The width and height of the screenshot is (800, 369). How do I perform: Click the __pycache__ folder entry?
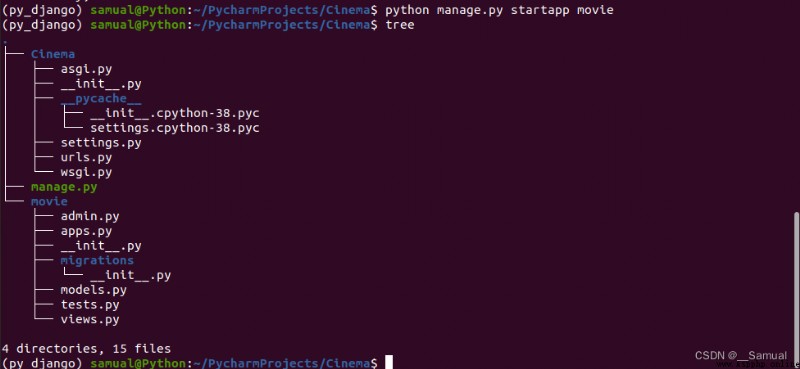coord(101,99)
